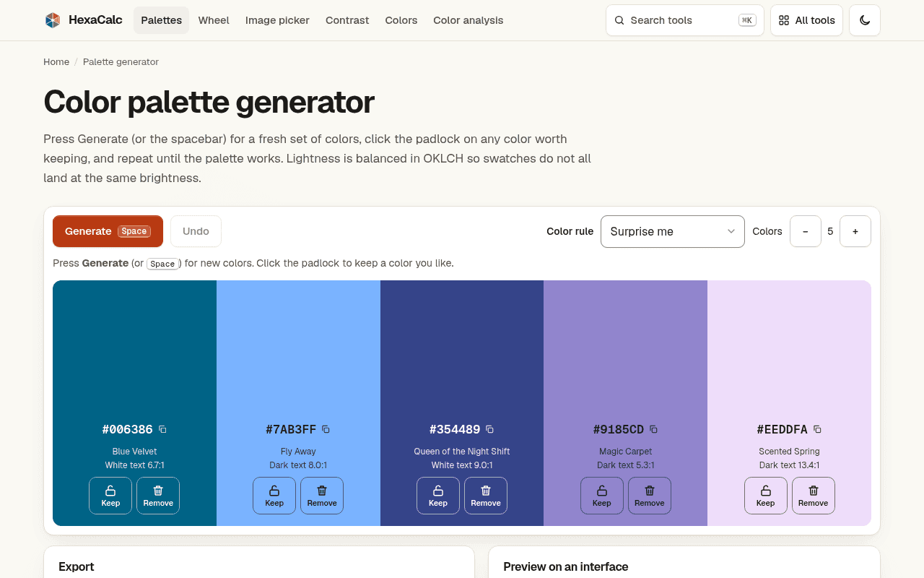Switch to the Wheel tab
The width and height of the screenshot is (924, 578).
point(214,20)
